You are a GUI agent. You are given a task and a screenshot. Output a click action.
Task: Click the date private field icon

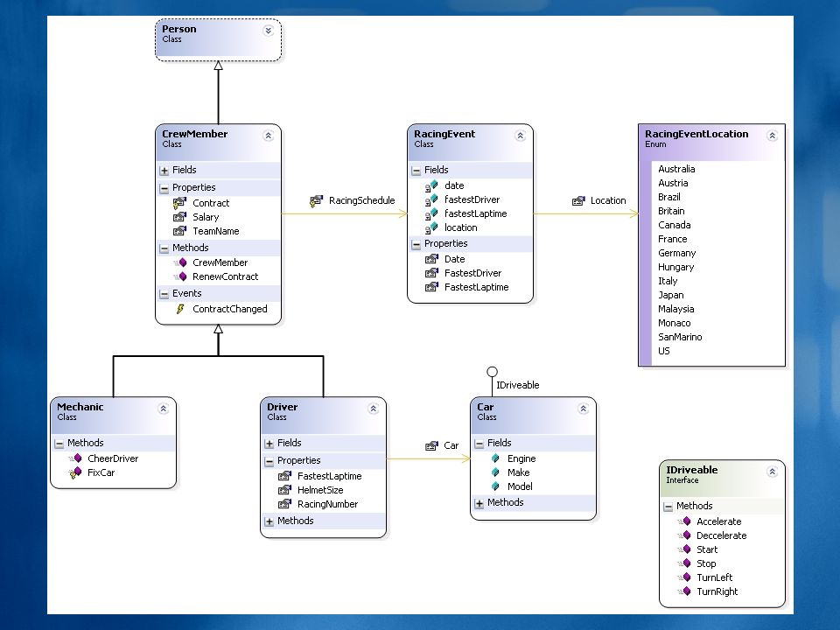[x=431, y=185]
